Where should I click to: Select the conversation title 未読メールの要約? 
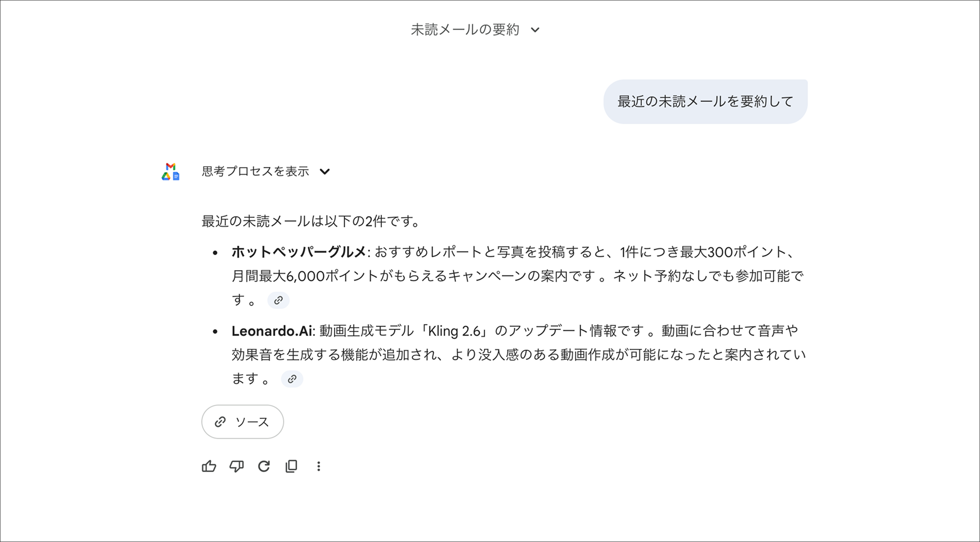tap(465, 29)
